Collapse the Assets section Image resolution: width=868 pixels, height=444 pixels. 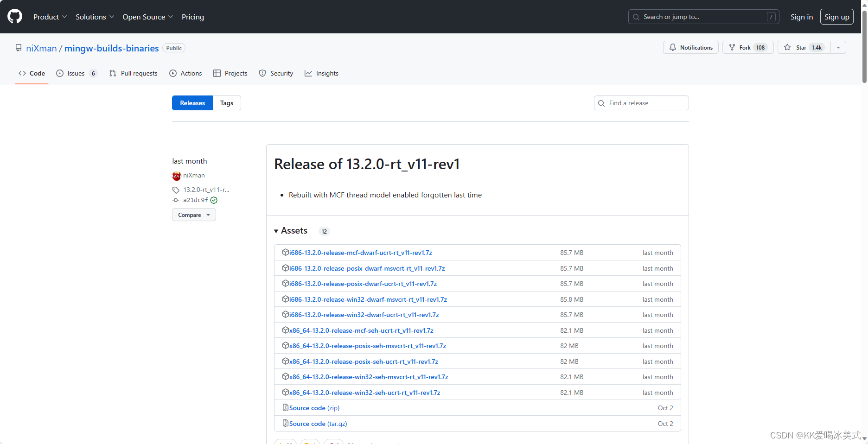click(291, 231)
